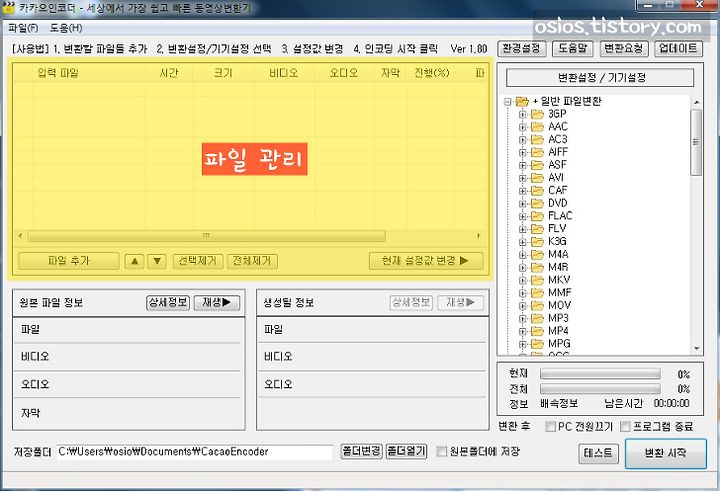
Task: Click 재생 in 생성될 정보 panel
Action: tap(460, 302)
